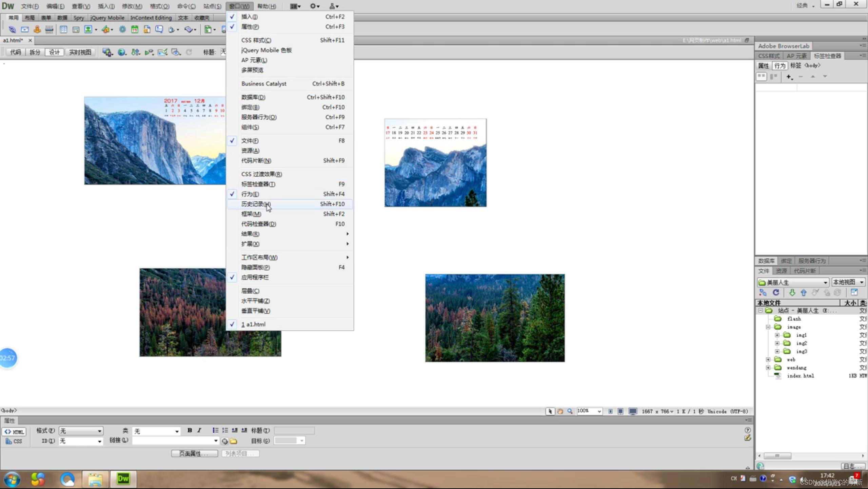
Task: Open the 格式 format dropdown in Properties
Action: (x=81, y=431)
